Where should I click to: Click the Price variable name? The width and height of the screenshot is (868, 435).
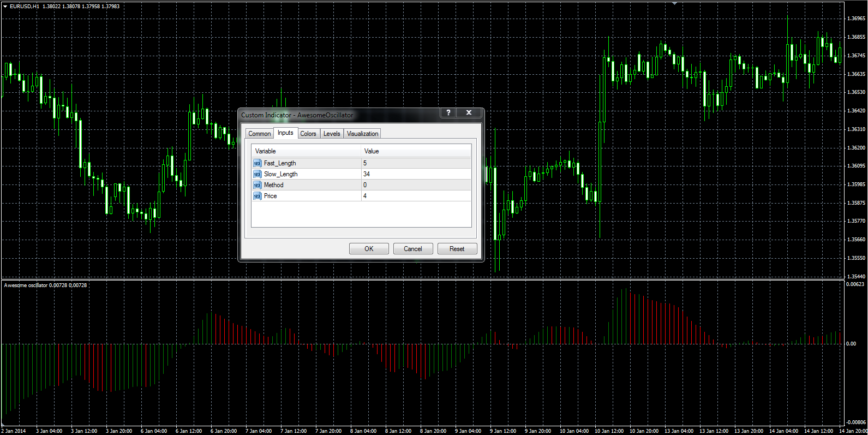tap(271, 196)
